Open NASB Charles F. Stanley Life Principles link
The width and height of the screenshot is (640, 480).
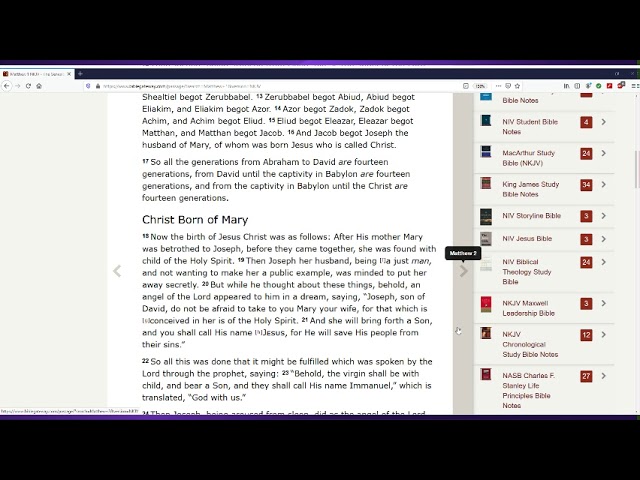[529, 391]
